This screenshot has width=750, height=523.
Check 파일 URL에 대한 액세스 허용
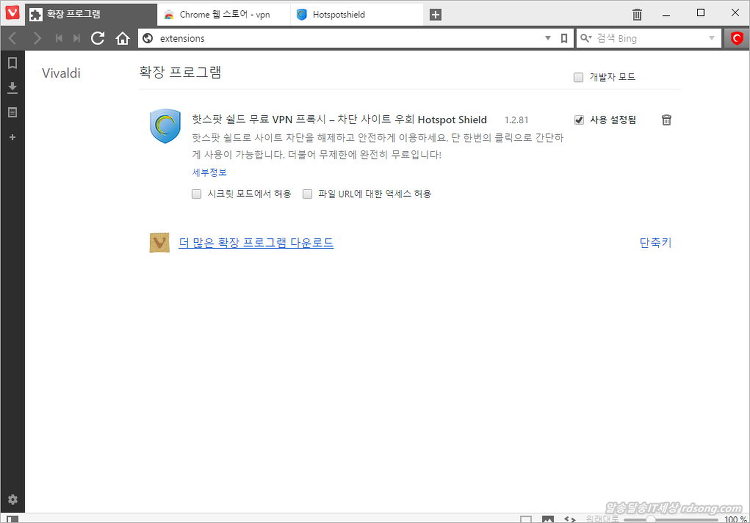[308, 194]
